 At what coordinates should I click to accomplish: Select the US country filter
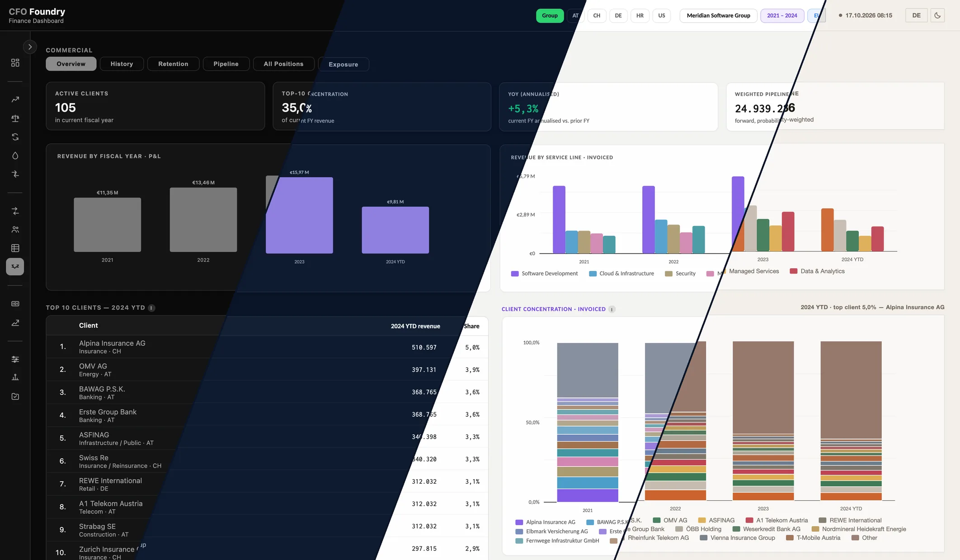point(662,15)
